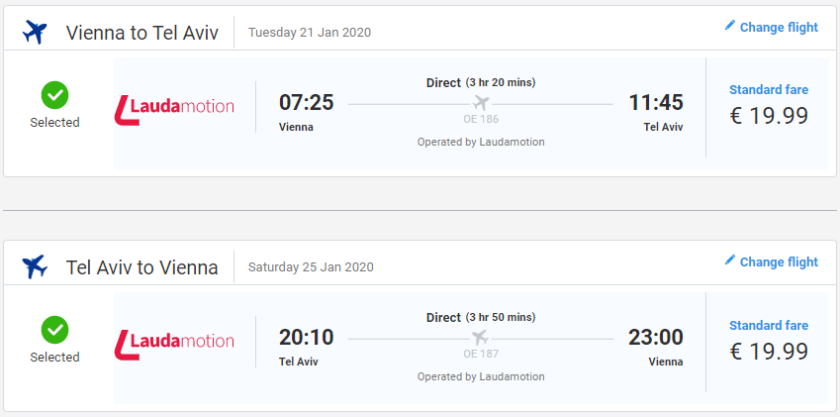Click the plane icon above OE 186

pyautogui.click(x=481, y=103)
